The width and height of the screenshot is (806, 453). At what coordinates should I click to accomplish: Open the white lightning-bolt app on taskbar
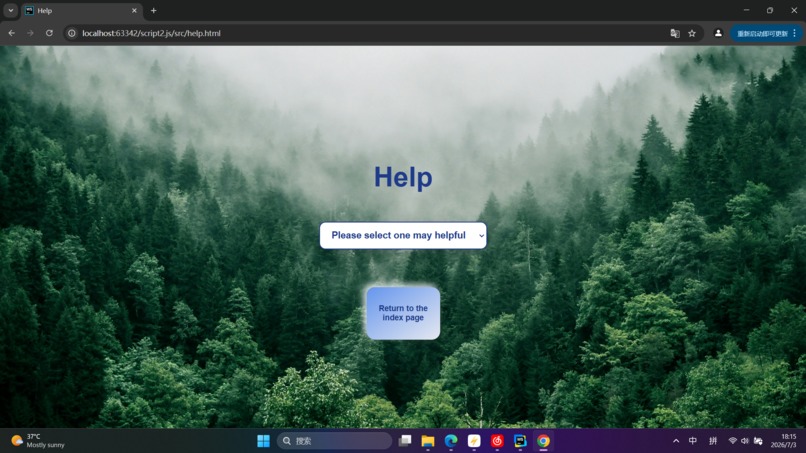click(474, 441)
